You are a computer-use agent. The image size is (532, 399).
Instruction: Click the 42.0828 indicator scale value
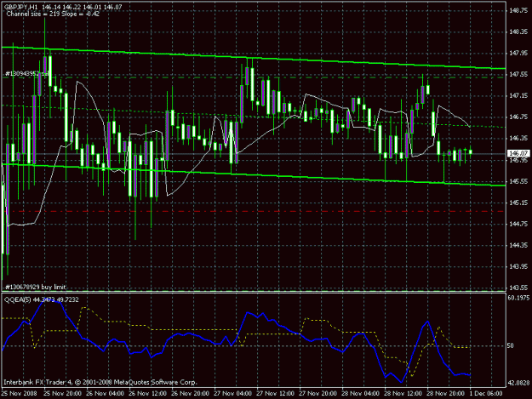(518, 383)
